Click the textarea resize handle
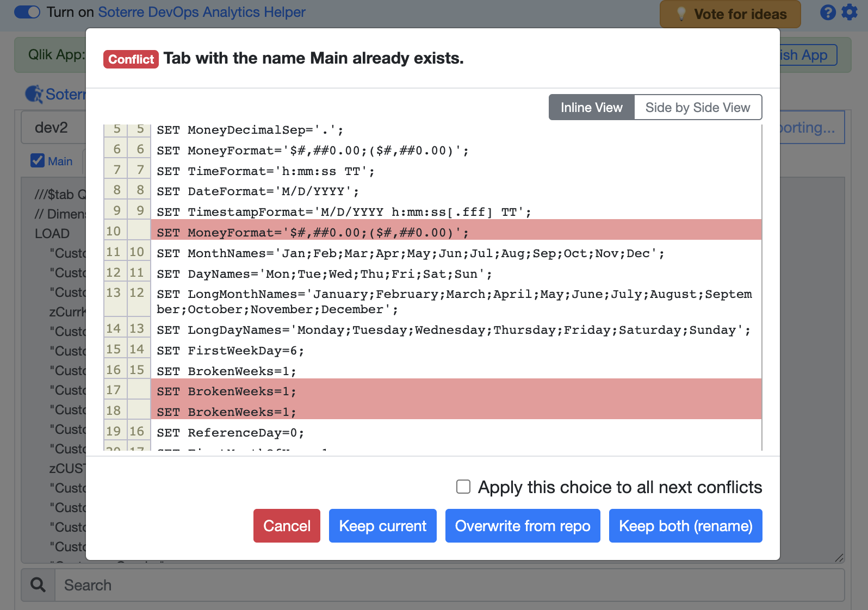Image resolution: width=868 pixels, height=610 pixels. tap(839, 558)
